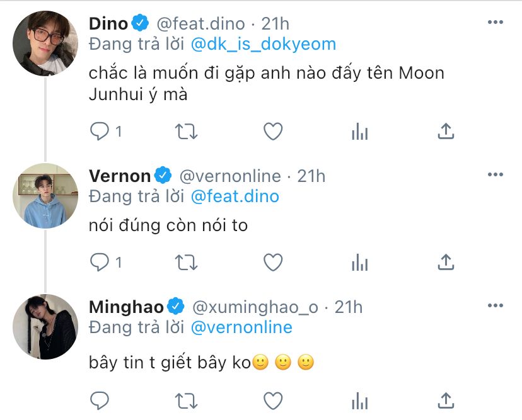
Task: Share Dino's tweet
Action: coord(446,131)
